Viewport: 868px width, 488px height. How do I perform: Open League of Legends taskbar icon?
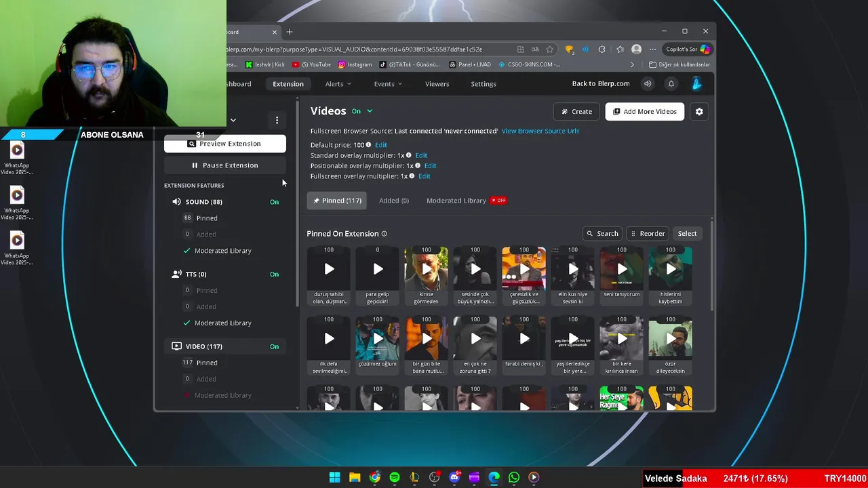(x=414, y=477)
